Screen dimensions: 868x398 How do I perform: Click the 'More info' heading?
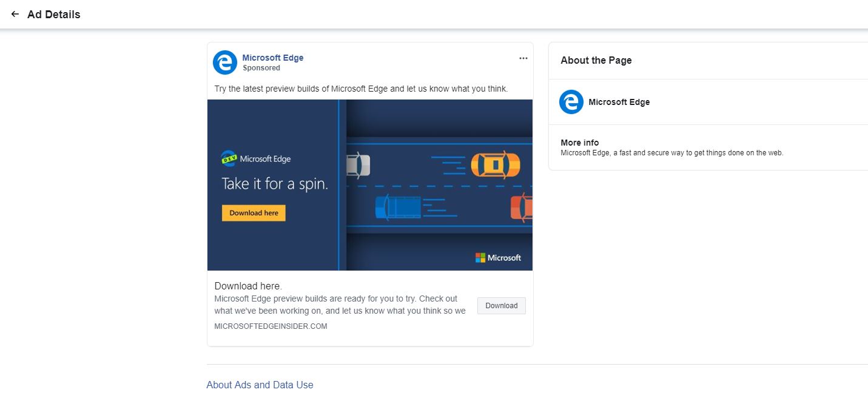tap(580, 143)
